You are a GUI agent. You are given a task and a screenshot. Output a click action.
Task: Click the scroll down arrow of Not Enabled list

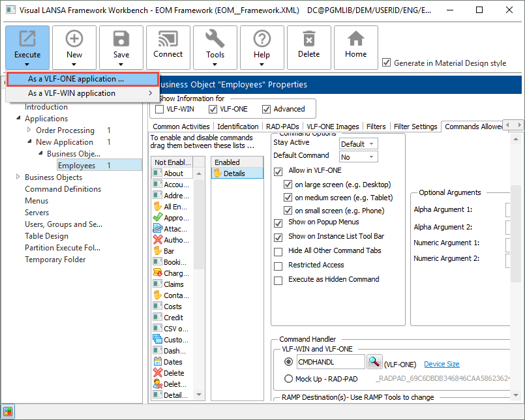click(199, 395)
